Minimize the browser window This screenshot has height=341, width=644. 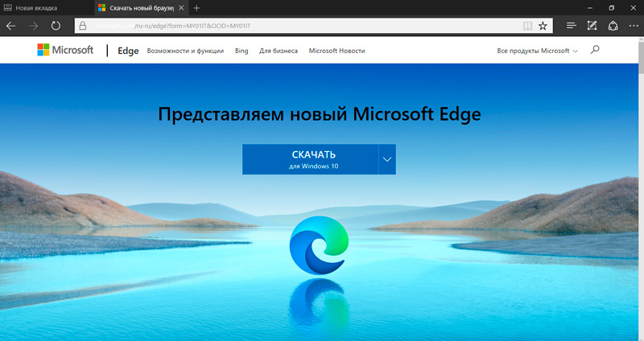[590, 8]
